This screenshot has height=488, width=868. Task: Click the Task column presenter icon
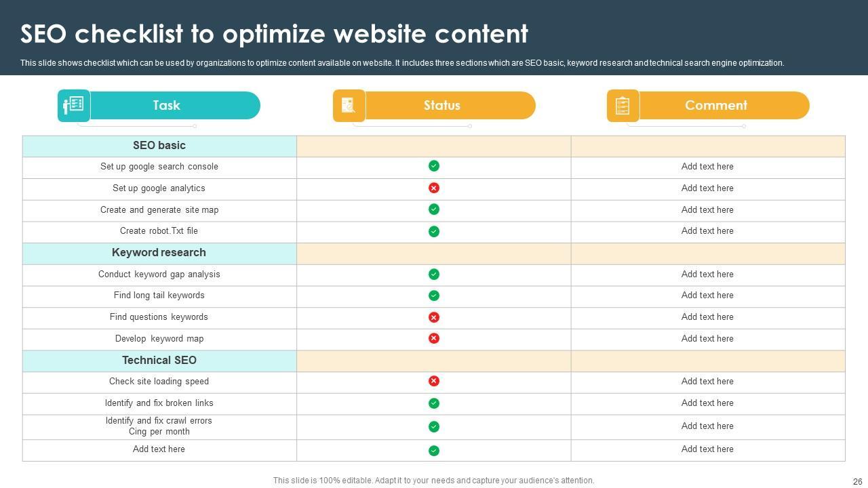tap(73, 106)
